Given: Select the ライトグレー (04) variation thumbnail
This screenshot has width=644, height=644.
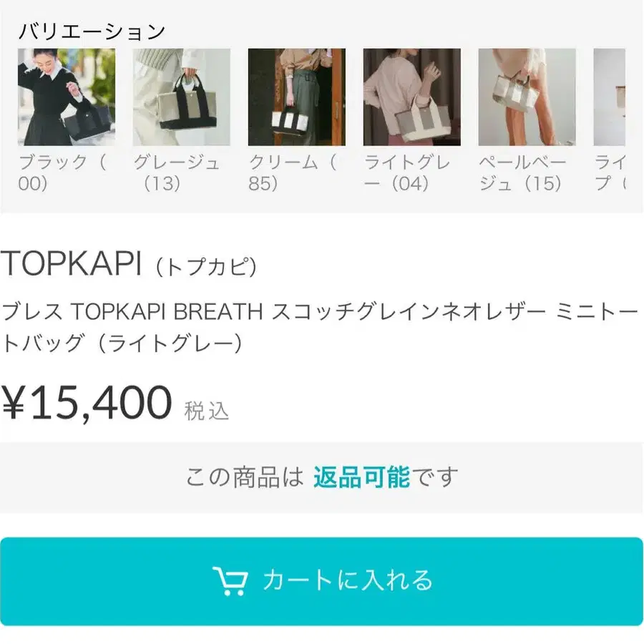Looking at the screenshot, I should pyautogui.click(x=412, y=97).
